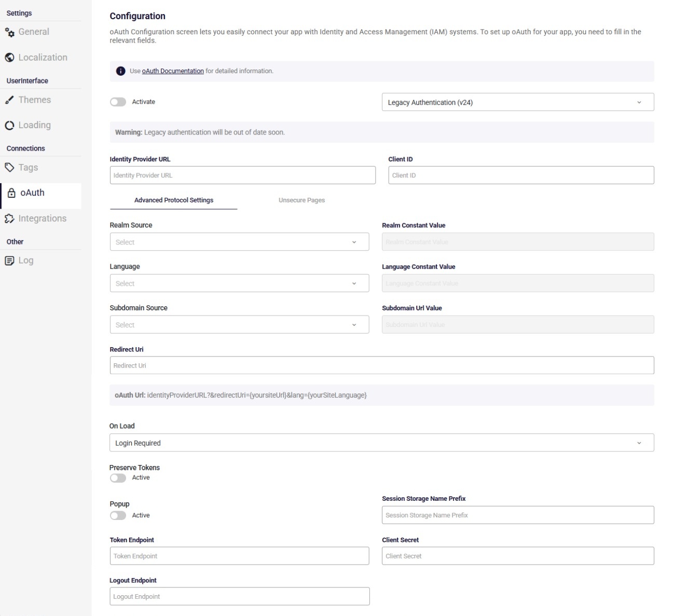Expand the Subdomain Source dropdown
The width and height of the screenshot is (673, 616).
coord(239,325)
